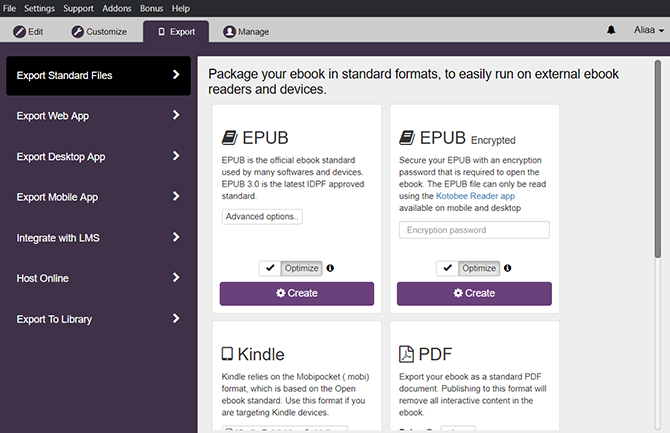Click the Encryption password field

(474, 230)
